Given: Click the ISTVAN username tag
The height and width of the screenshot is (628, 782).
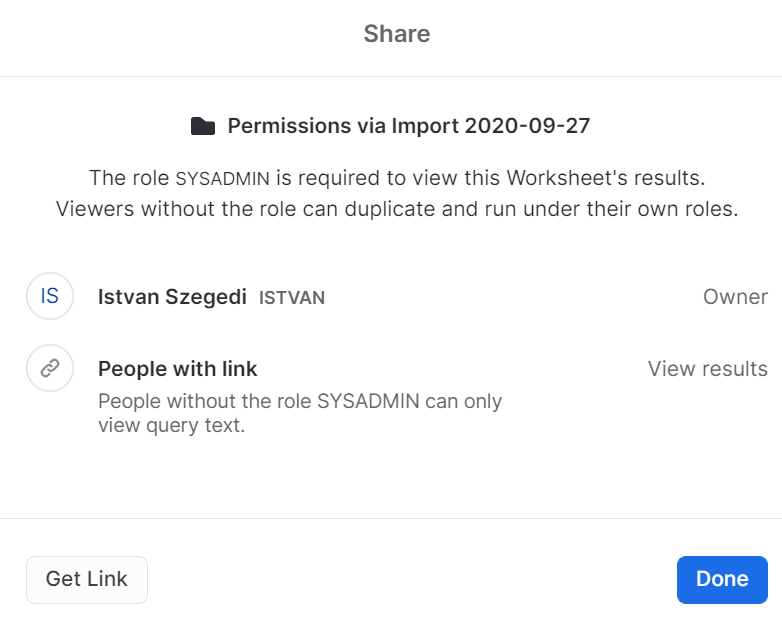Looking at the screenshot, I should pyautogui.click(x=292, y=298).
